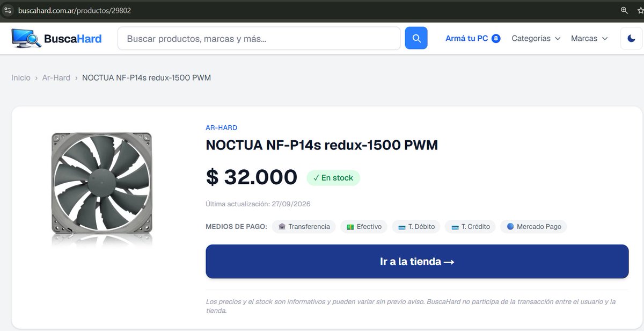This screenshot has height=331, width=644.
Task: Click the browser address bar URL
Action: click(x=75, y=10)
